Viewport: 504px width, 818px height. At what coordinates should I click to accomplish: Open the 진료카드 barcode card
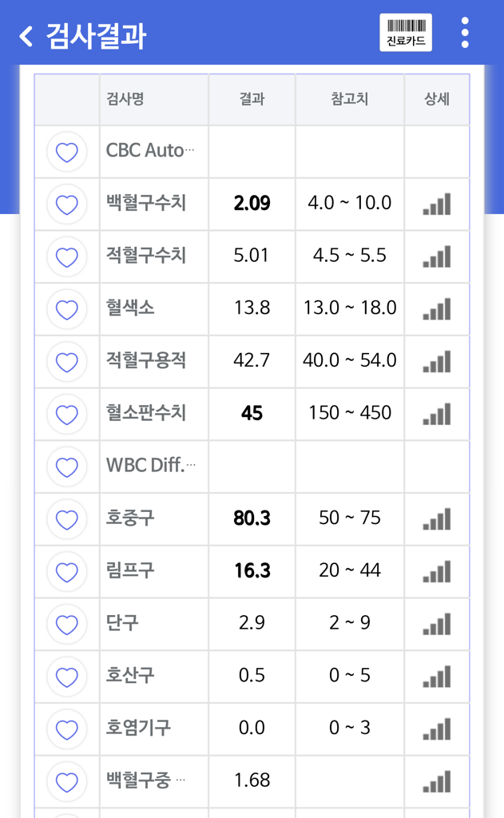pyautogui.click(x=406, y=33)
